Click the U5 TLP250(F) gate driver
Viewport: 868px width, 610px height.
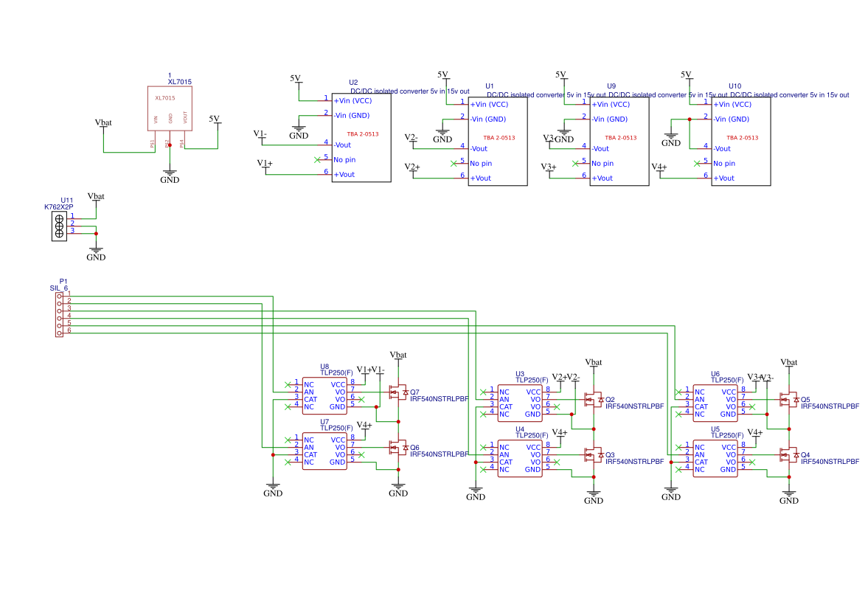[x=715, y=458]
